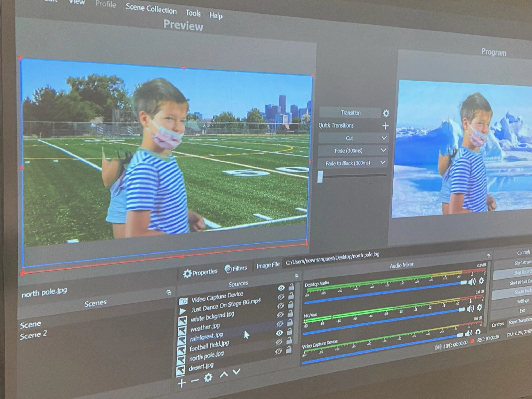Expand Fade to Black (300ms) dropdown
532x399 pixels.
383,163
